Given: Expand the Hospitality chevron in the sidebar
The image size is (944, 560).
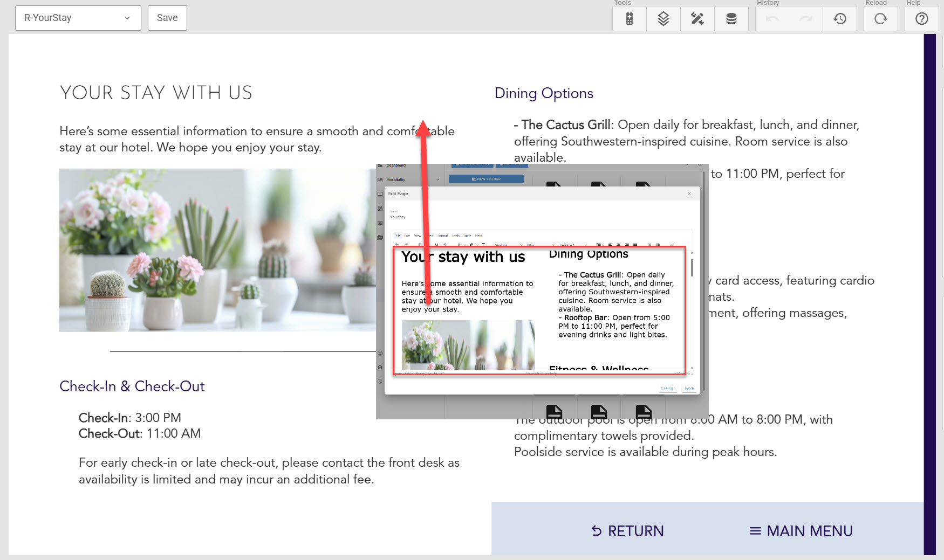Looking at the screenshot, I should [x=437, y=179].
